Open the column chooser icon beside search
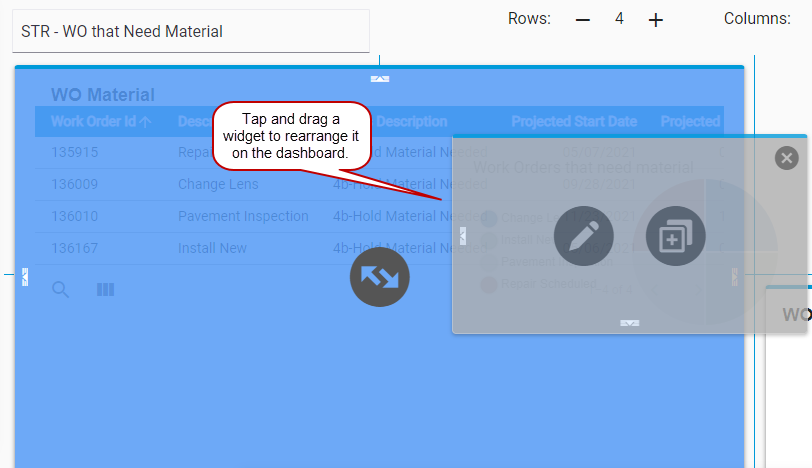812x468 pixels. coord(105,290)
